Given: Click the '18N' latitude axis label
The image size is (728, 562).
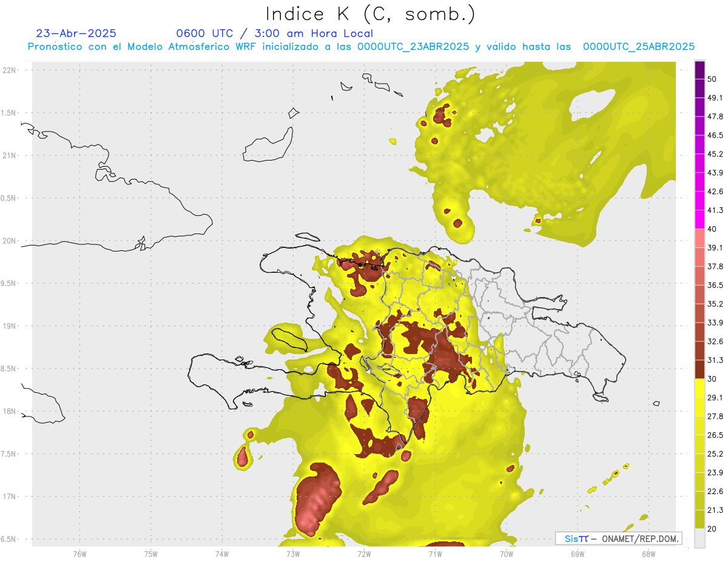Looking at the screenshot, I should [9, 412].
